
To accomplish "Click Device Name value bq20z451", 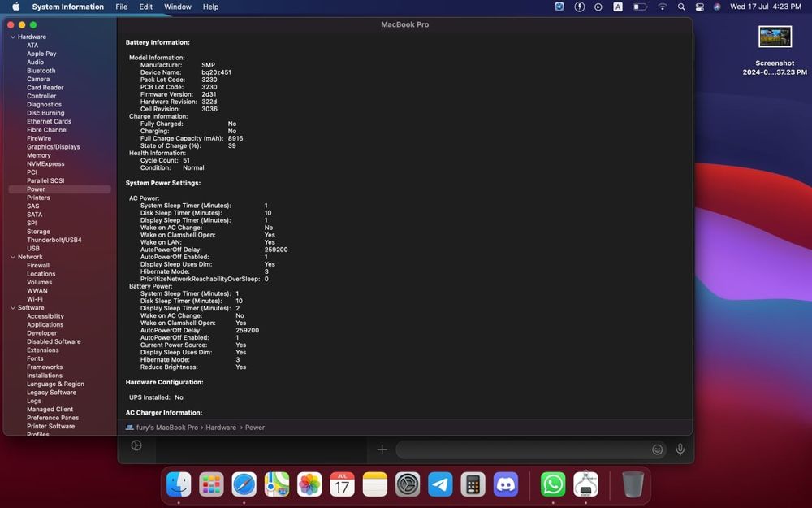I will pyautogui.click(x=217, y=72).
